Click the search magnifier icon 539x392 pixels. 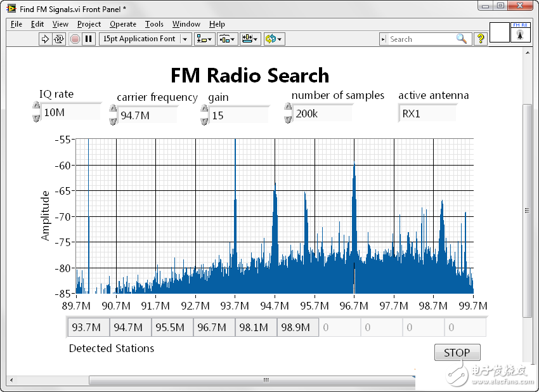(462, 39)
